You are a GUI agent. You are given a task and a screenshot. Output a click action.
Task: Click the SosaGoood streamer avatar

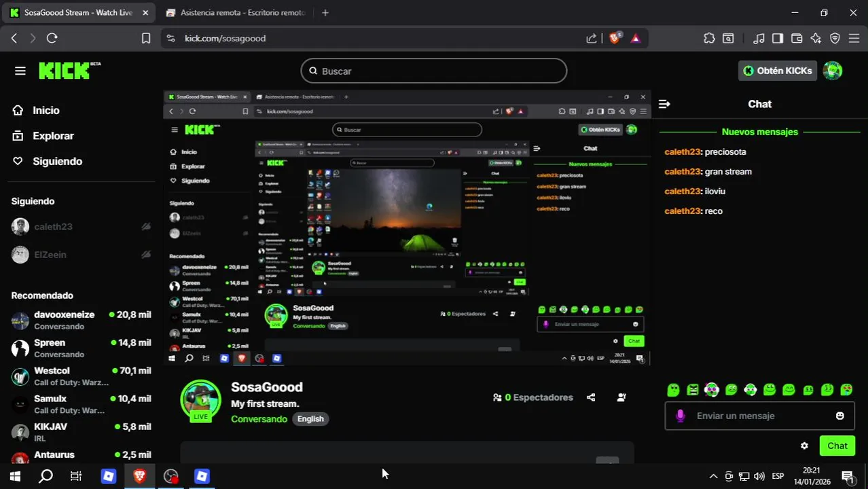[x=200, y=400]
